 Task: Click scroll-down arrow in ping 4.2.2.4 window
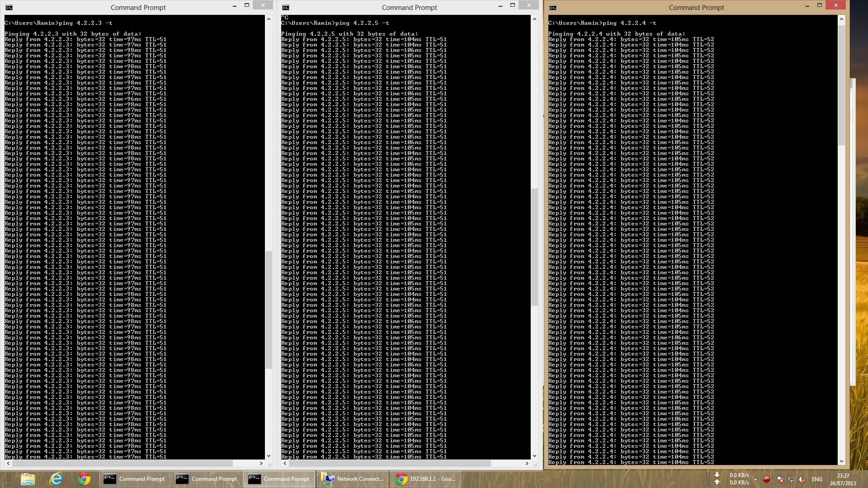pos(841,461)
